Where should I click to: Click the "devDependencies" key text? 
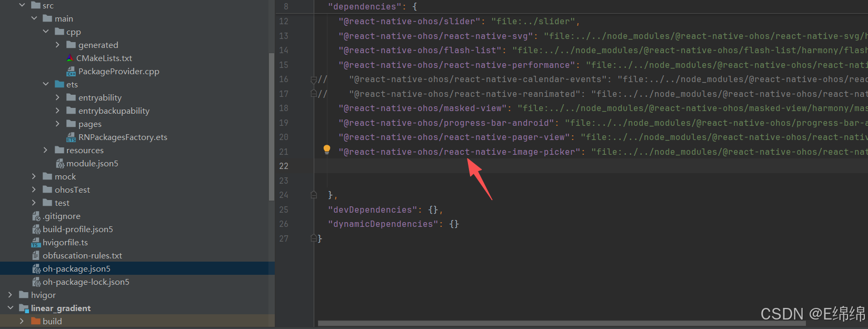373,210
